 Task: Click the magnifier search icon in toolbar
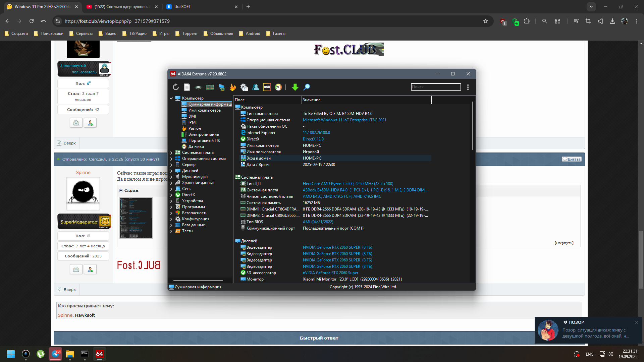(307, 87)
